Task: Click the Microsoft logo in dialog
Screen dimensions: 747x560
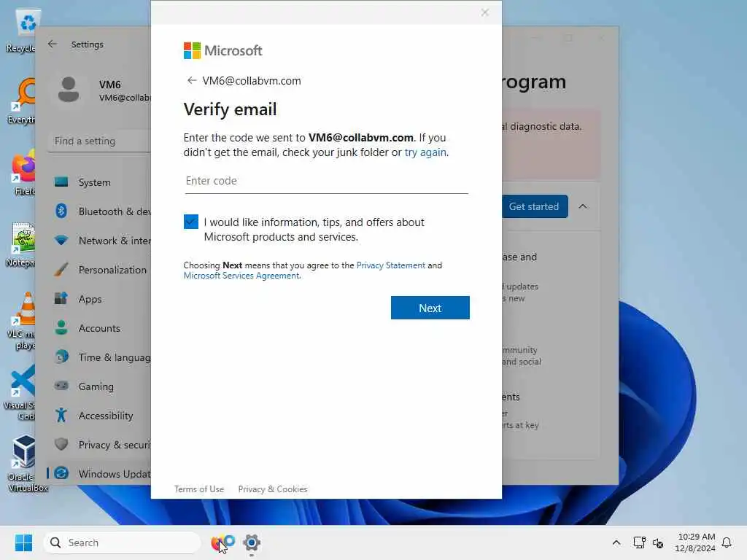Action: click(x=223, y=50)
